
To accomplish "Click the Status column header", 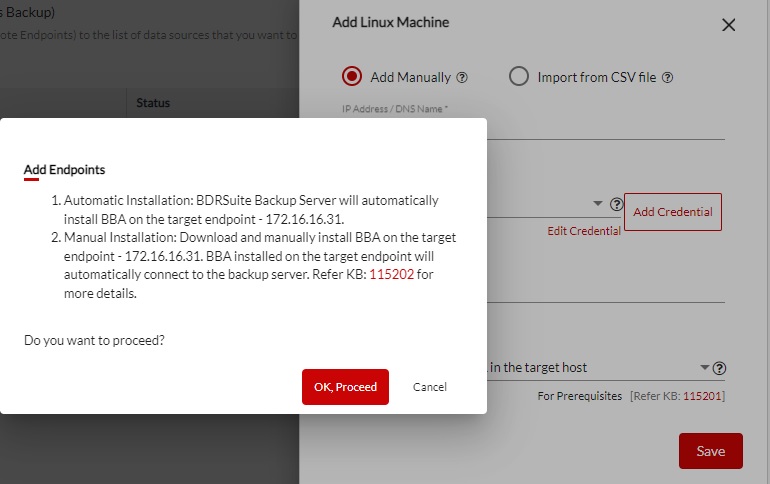I will pos(153,103).
